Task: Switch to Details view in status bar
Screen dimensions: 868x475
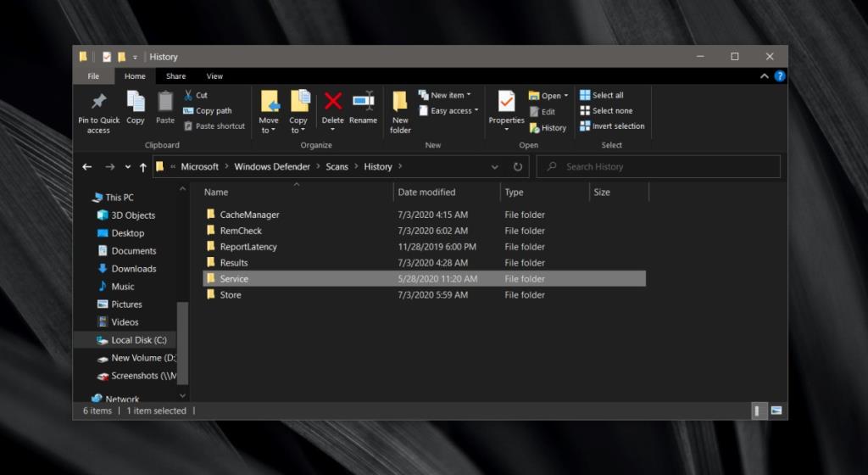Action: coord(757,411)
